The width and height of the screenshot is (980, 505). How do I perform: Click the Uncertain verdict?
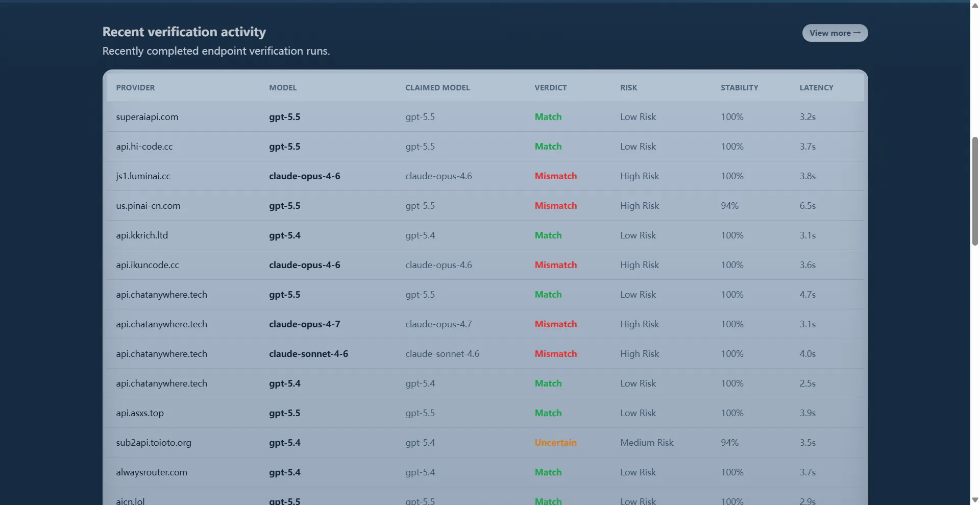click(x=556, y=443)
